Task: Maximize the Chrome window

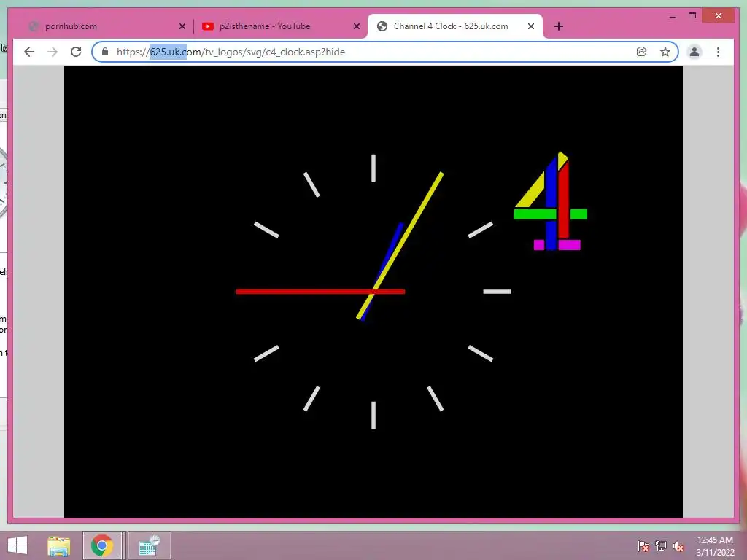Action: point(692,16)
